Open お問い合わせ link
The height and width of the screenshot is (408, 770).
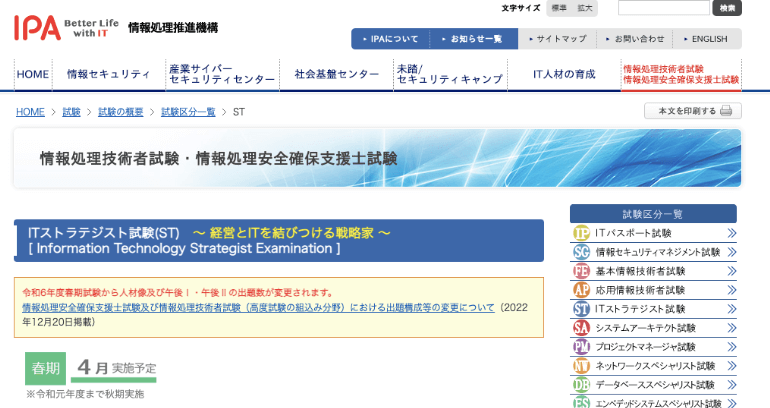(634, 39)
